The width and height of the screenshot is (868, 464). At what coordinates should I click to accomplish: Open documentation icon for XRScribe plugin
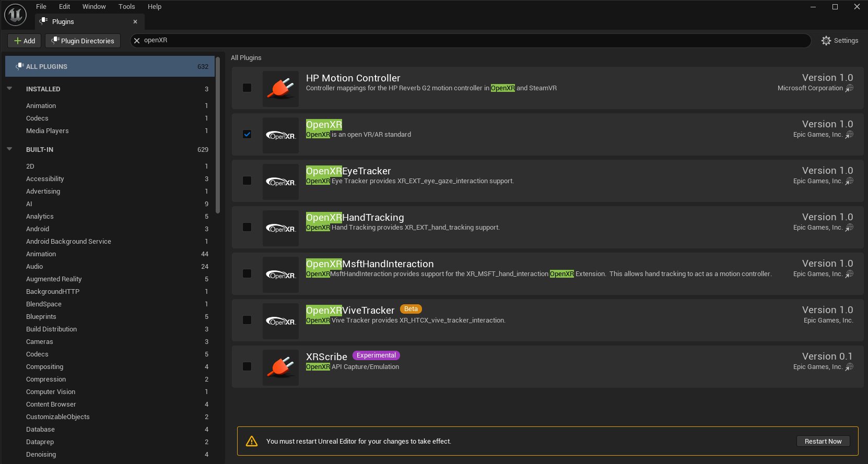[x=850, y=367]
